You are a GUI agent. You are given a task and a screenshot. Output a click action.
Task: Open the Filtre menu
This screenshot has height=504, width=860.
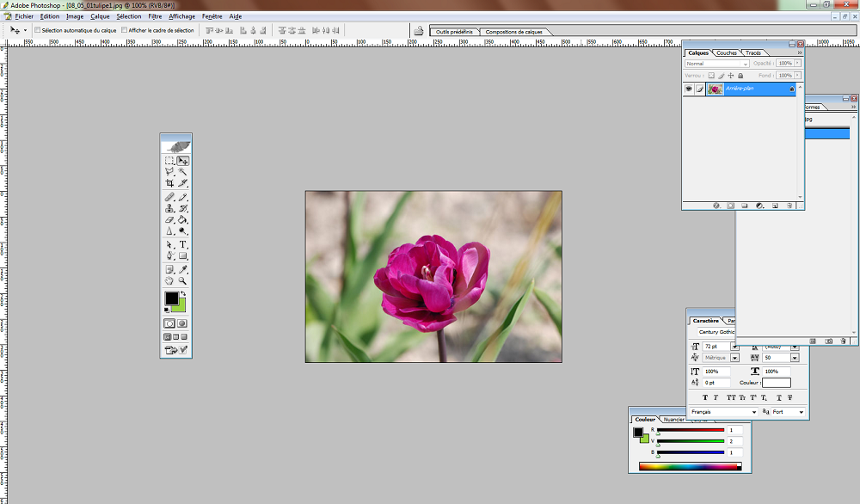(x=155, y=16)
